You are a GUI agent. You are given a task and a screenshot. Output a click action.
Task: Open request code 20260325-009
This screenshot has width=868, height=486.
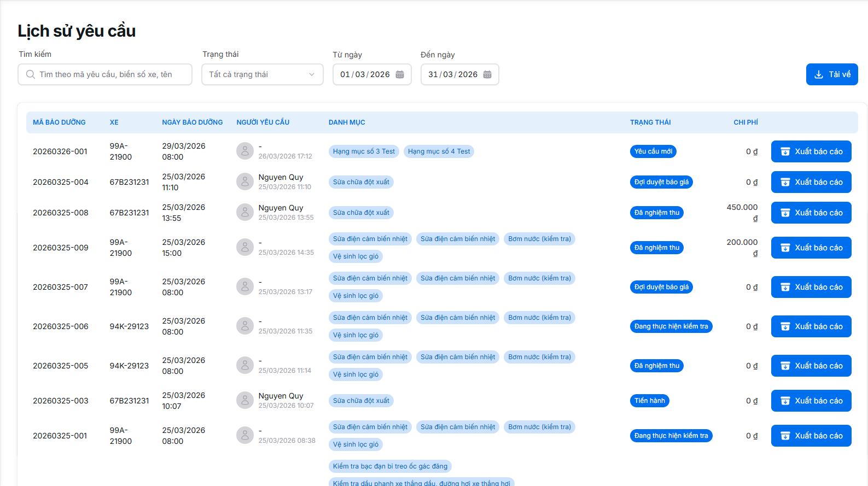(60, 248)
